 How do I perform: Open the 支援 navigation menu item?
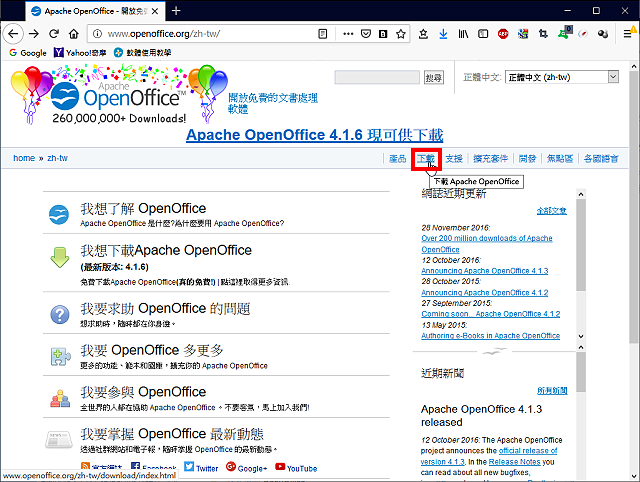tap(453, 158)
